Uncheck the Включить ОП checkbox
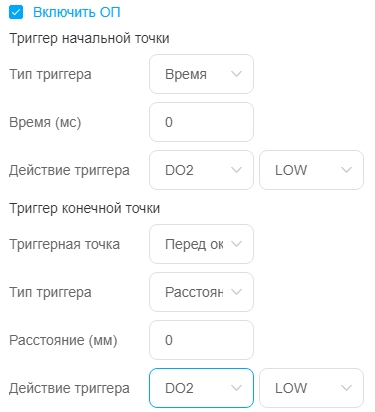The height and width of the screenshot is (412, 375). (16, 12)
